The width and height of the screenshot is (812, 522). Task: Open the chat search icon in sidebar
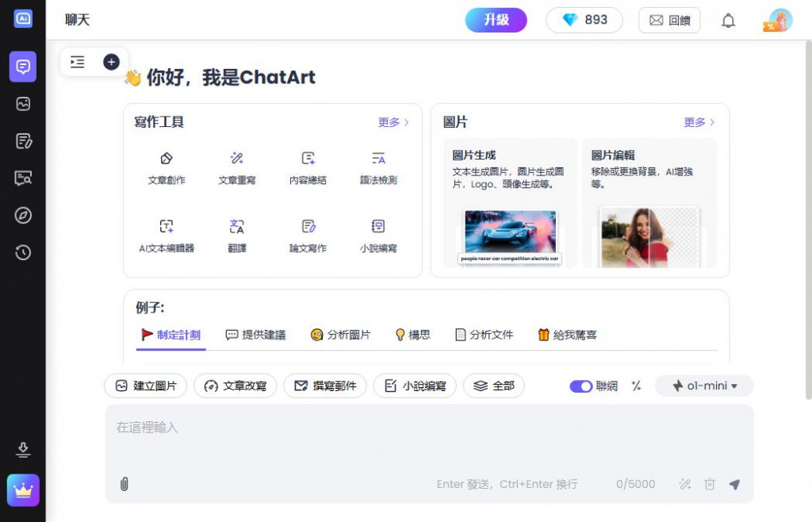pos(23,178)
